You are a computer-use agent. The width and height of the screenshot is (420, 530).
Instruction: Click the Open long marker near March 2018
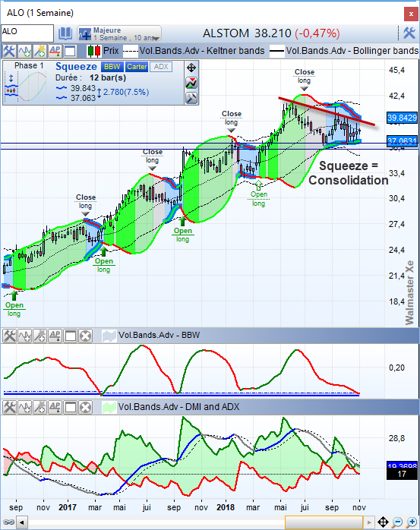pos(259,194)
